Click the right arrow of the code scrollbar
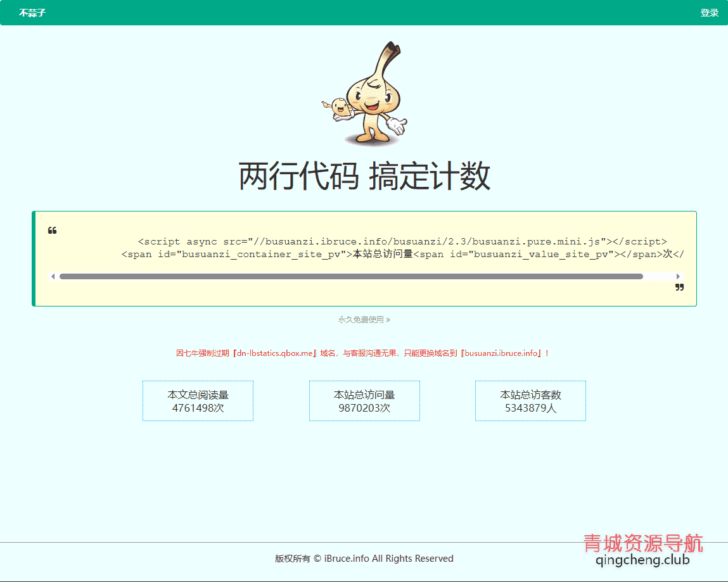 coord(677,275)
